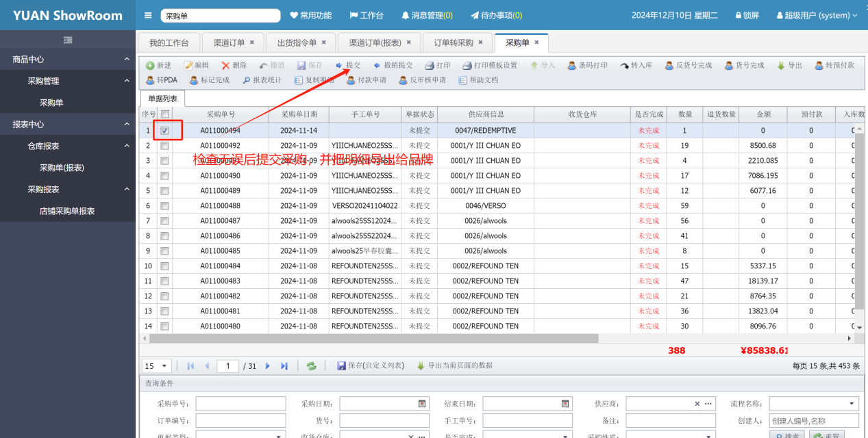Open the 采购日期 calendar picker
This screenshot has width=868, height=438.
[422, 404]
